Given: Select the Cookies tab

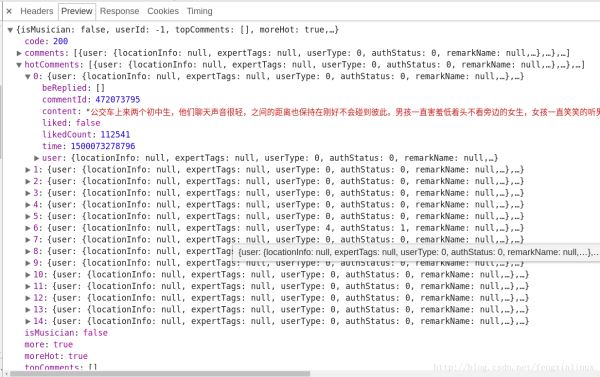Looking at the screenshot, I should tap(163, 11).
